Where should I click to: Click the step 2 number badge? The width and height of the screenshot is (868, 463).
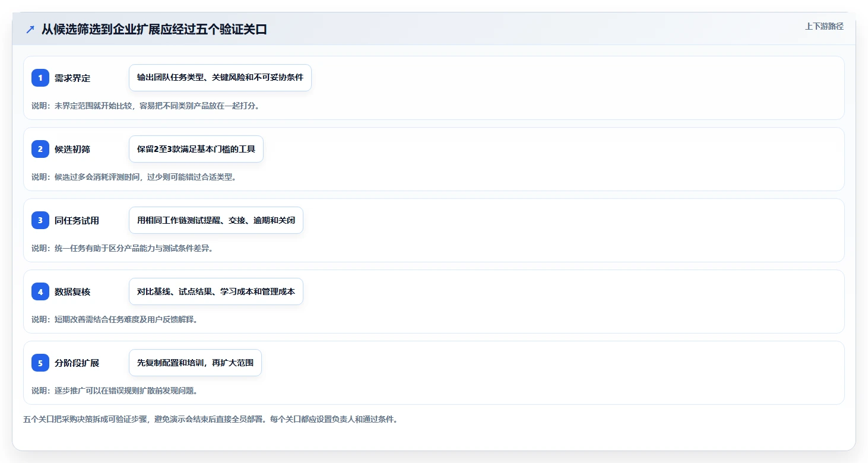[x=40, y=149]
